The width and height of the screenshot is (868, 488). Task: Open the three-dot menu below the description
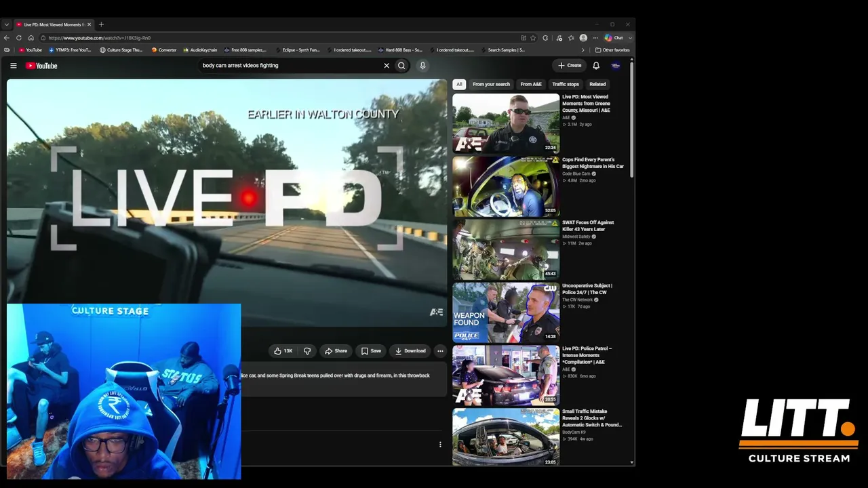(440, 445)
